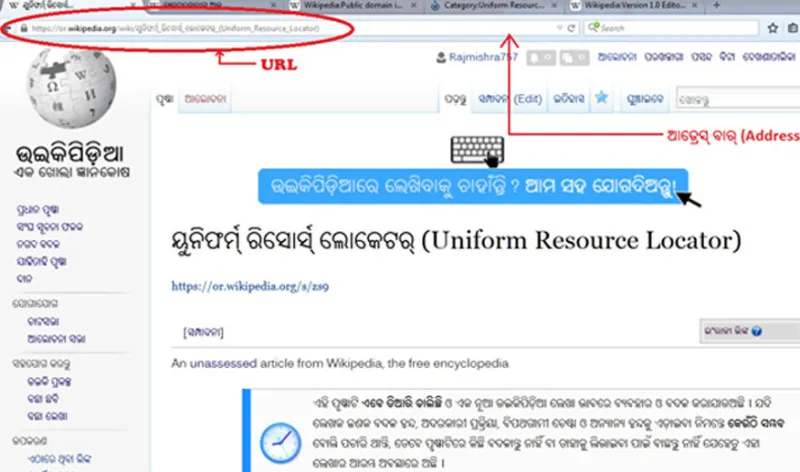
Task: Open the unassessed link
Action: (223, 363)
